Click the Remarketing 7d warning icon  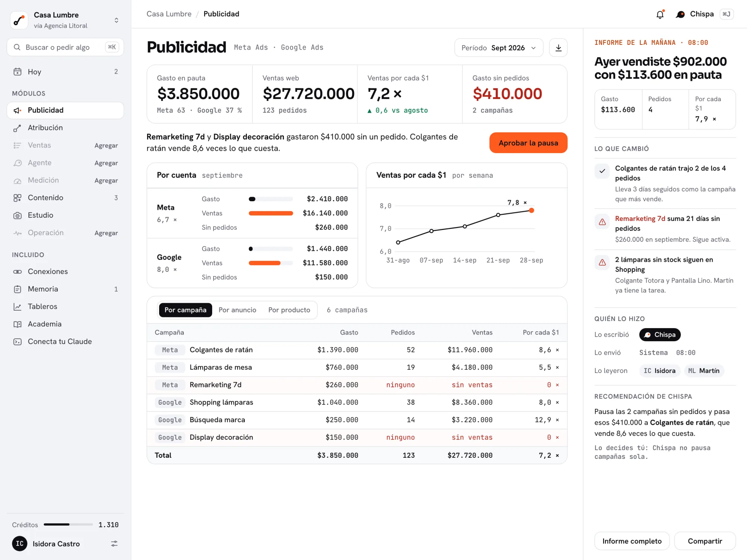[x=602, y=222]
